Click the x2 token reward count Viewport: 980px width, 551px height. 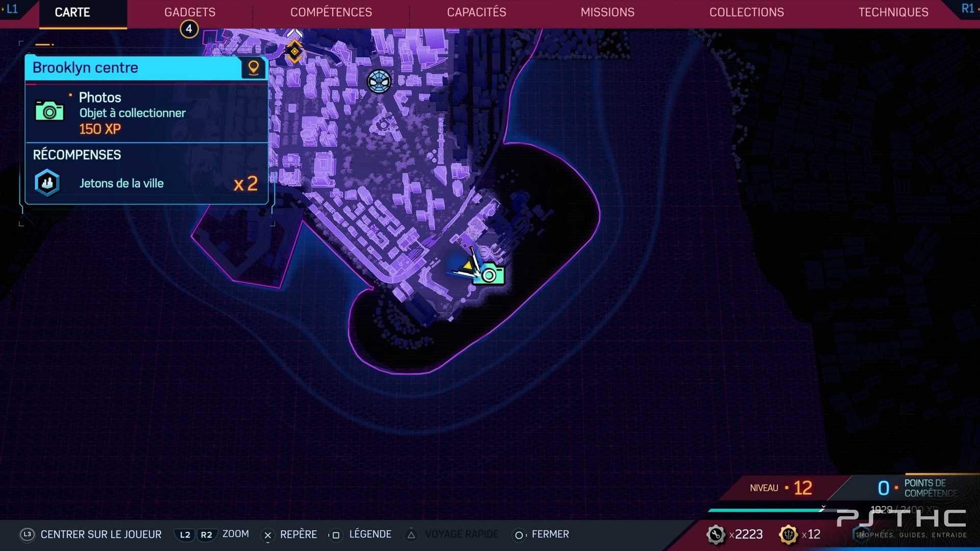click(x=246, y=184)
